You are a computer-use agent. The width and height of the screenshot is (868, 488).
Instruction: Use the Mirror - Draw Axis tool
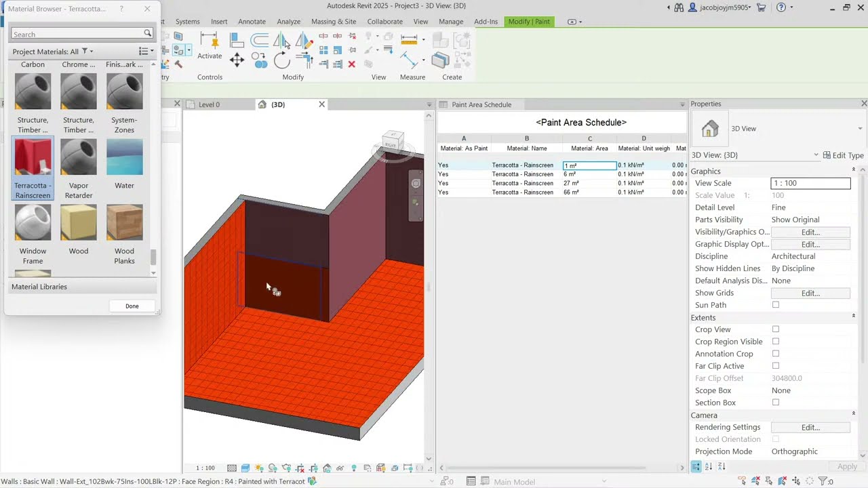(304, 41)
